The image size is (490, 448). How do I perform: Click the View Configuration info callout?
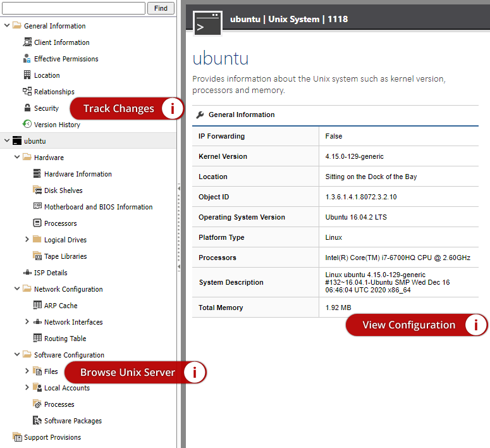point(417,325)
